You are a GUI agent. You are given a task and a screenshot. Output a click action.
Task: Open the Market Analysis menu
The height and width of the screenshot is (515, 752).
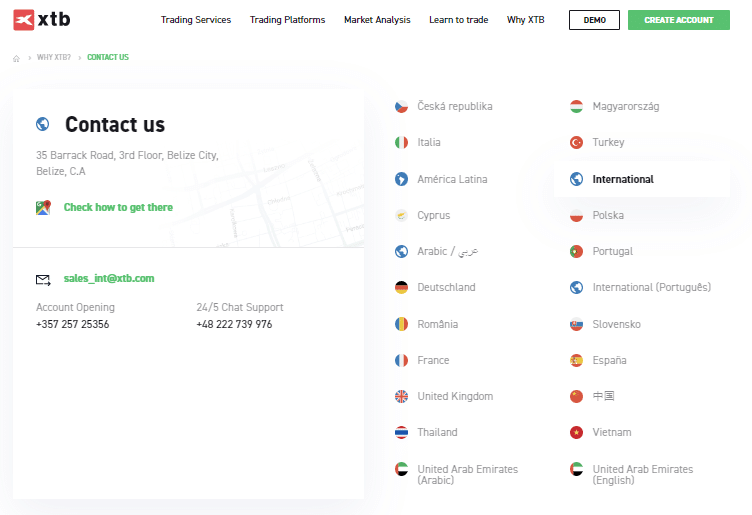coord(377,20)
